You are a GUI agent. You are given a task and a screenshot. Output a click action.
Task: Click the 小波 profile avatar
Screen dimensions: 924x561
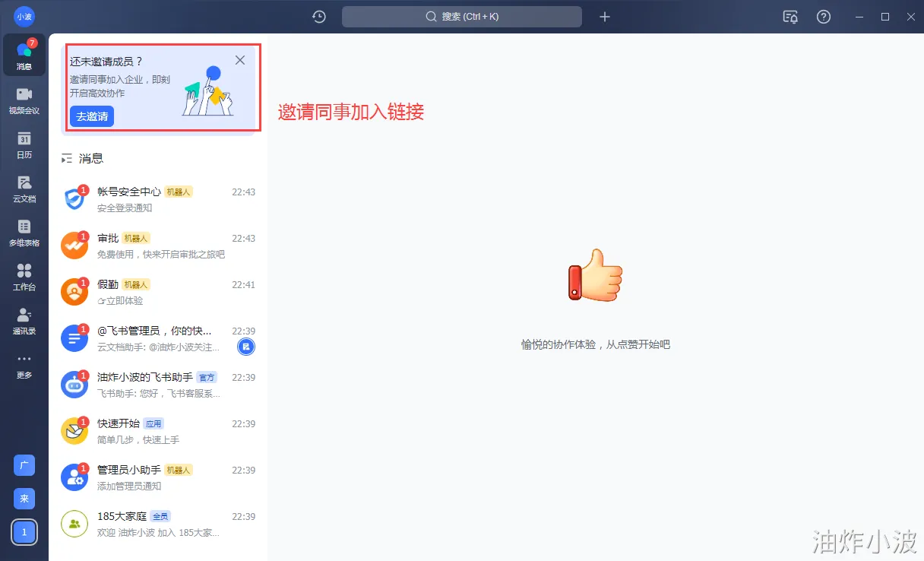click(x=24, y=16)
